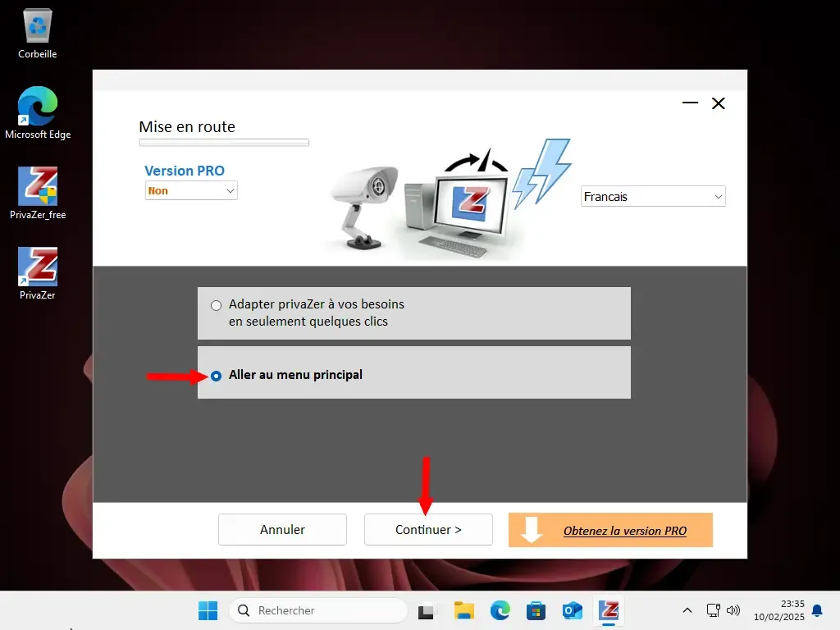Launch Microsoft Edge from the taskbar
The image size is (840, 630).
pos(500,610)
